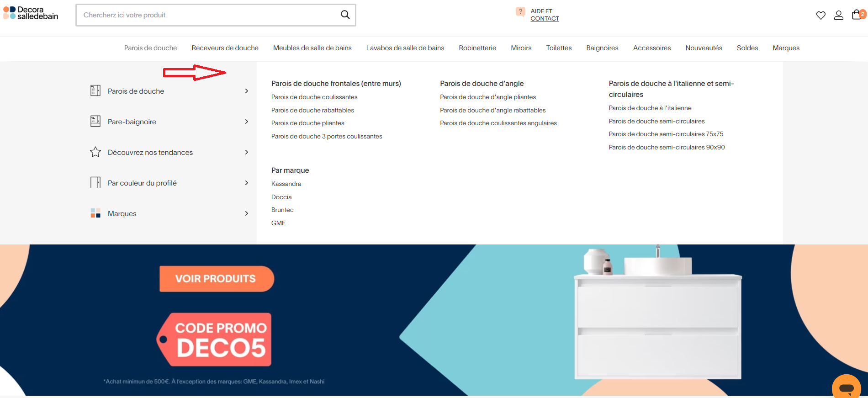Open Parois de douche coulissantes link

point(314,97)
